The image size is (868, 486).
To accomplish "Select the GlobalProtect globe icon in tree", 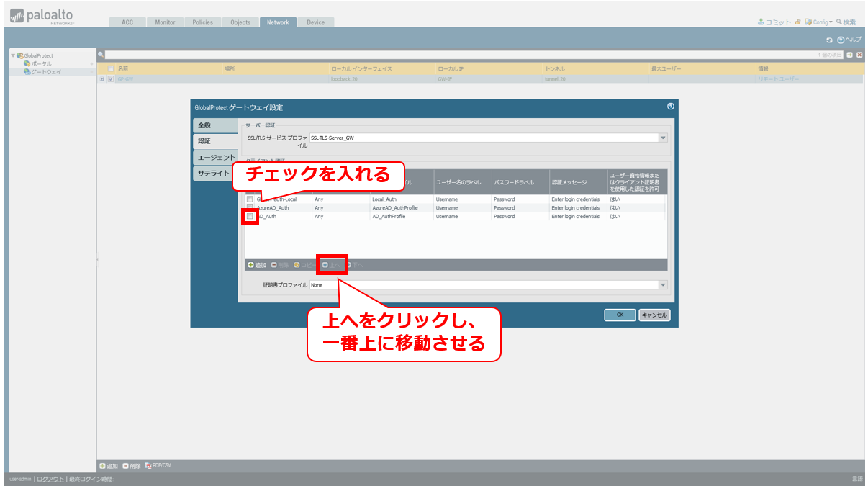I will (x=19, y=55).
